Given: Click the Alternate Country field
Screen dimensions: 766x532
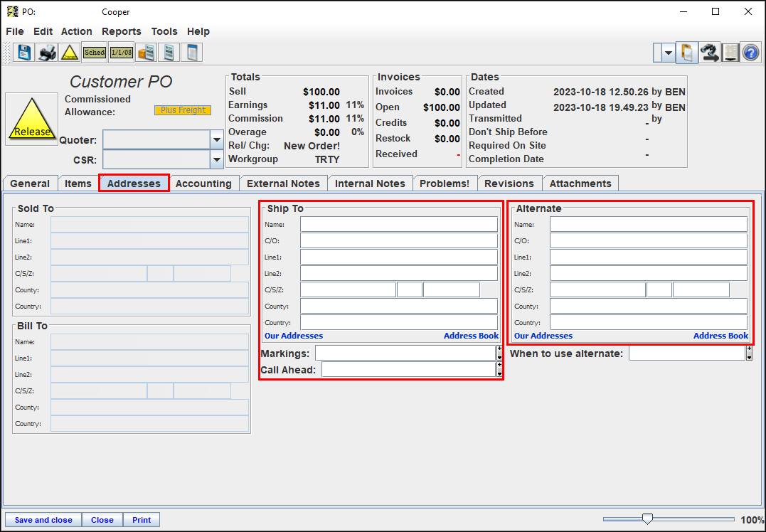Looking at the screenshot, I should [649, 322].
